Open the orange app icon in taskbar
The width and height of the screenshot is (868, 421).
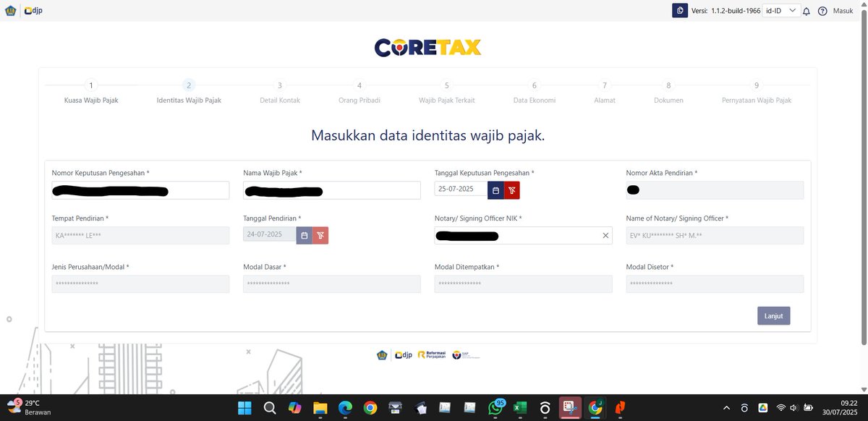point(621,408)
